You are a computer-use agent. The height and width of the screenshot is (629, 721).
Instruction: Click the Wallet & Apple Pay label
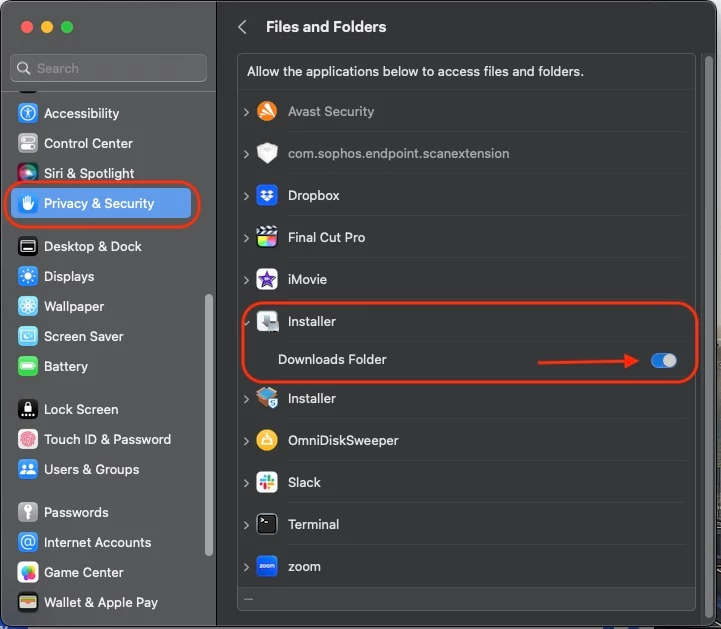pyautogui.click(x=101, y=602)
